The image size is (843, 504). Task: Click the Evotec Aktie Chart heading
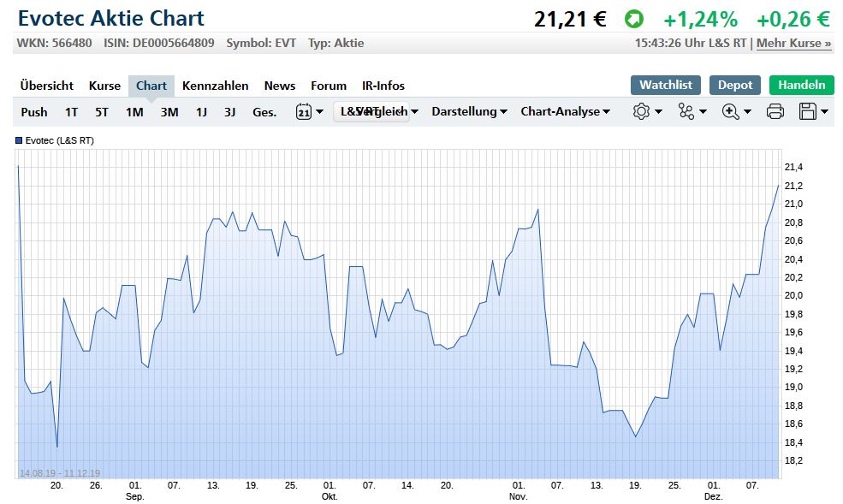click(111, 18)
